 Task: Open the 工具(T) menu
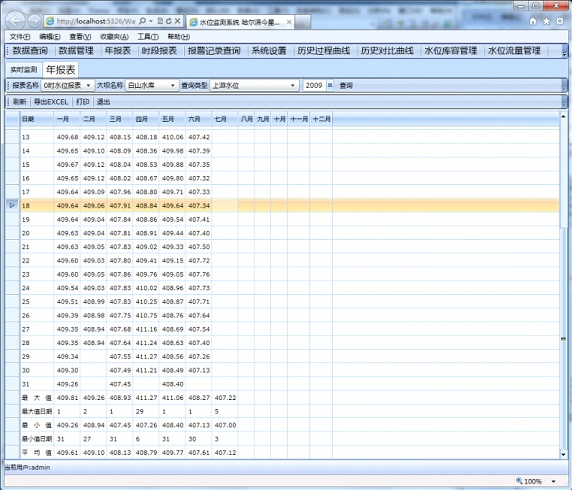[148, 37]
